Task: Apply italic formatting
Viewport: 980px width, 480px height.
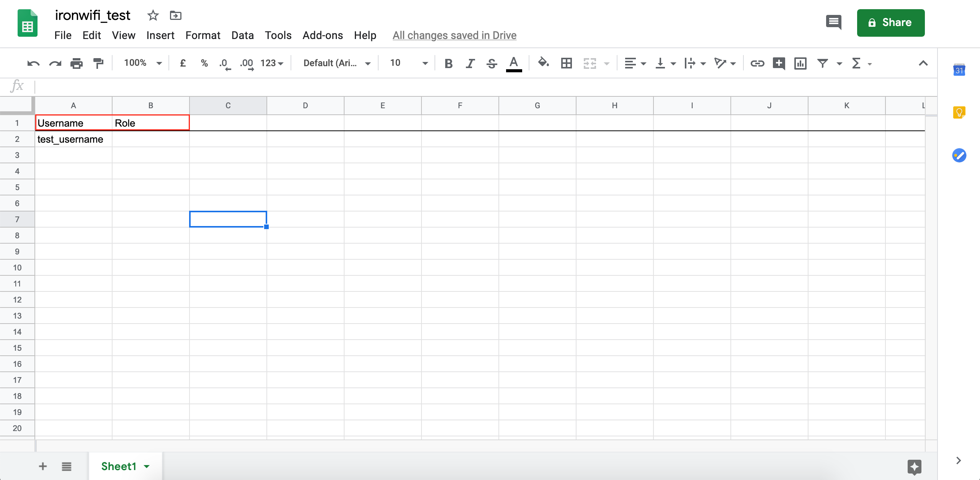Action: (x=470, y=63)
